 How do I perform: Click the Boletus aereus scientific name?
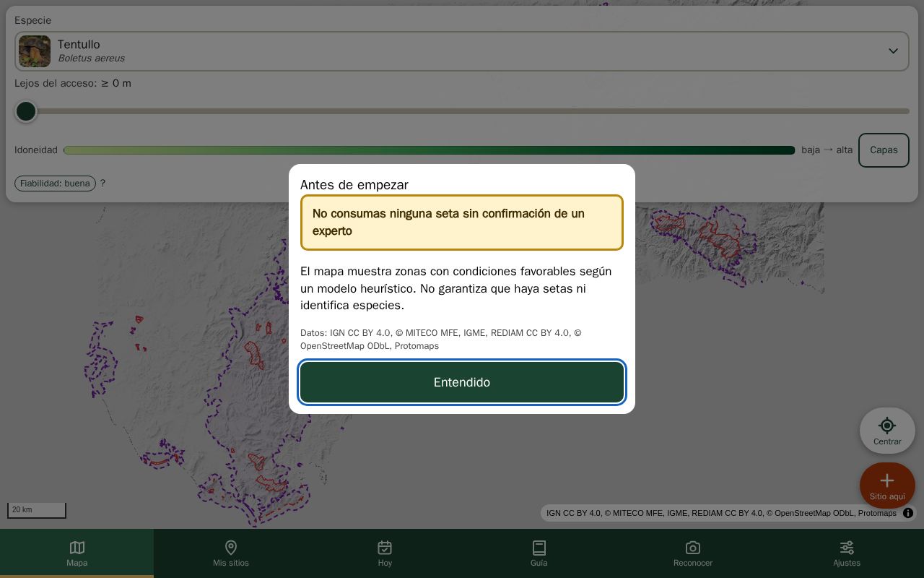[x=91, y=59]
